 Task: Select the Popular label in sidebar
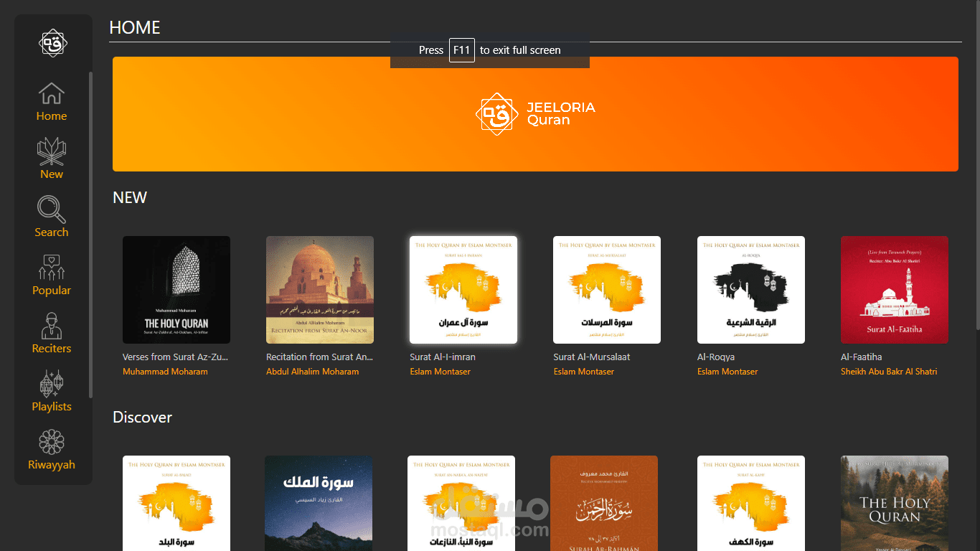[52, 291]
